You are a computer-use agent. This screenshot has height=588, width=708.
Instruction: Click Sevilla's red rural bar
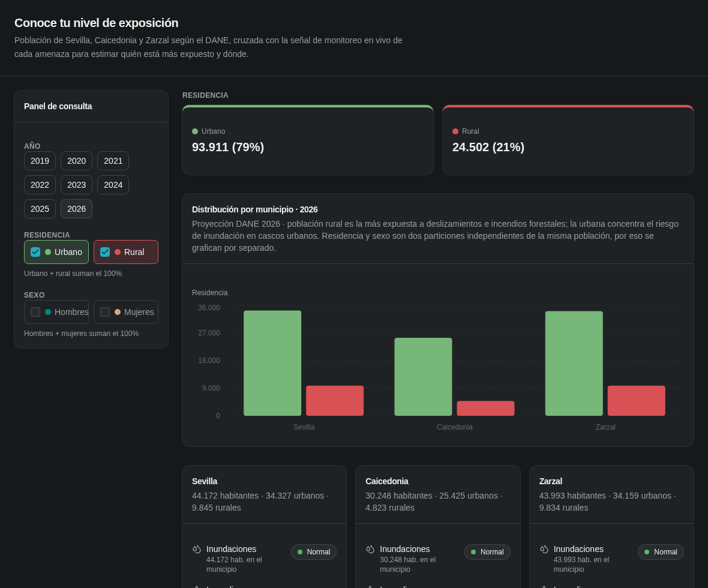(x=335, y=401)
